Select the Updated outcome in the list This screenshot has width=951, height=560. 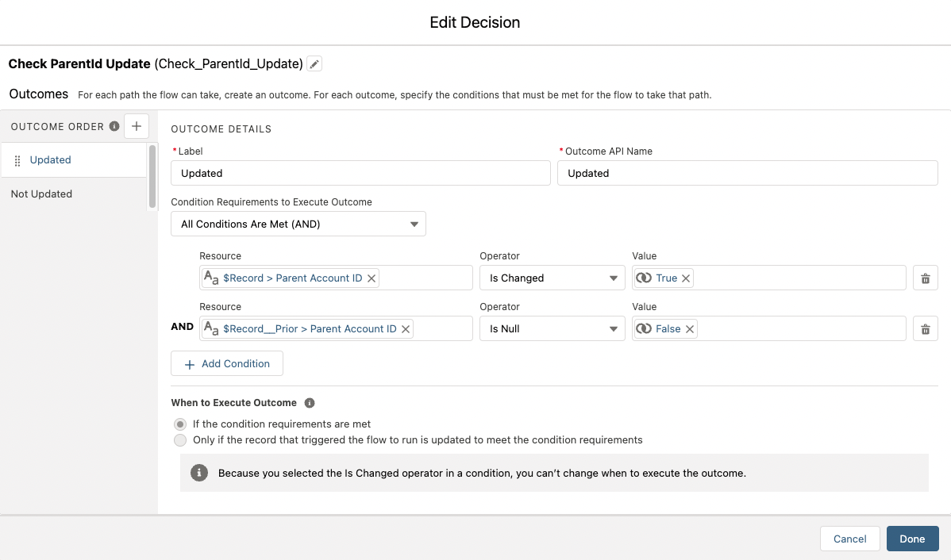51,160
